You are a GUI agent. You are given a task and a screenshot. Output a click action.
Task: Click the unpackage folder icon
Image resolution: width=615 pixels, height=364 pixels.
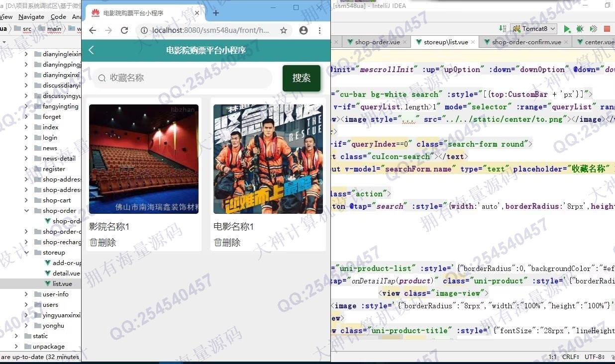pyautogui.click(x=27, y=346)
